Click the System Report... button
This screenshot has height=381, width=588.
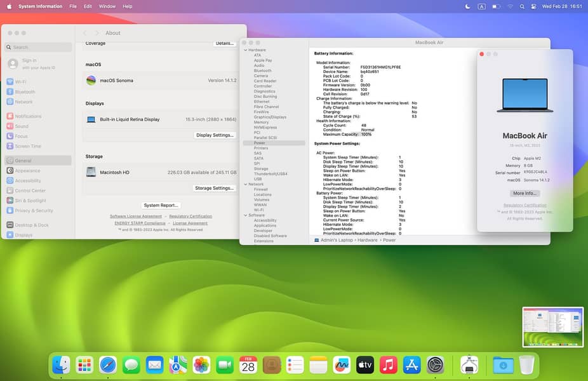161,206
